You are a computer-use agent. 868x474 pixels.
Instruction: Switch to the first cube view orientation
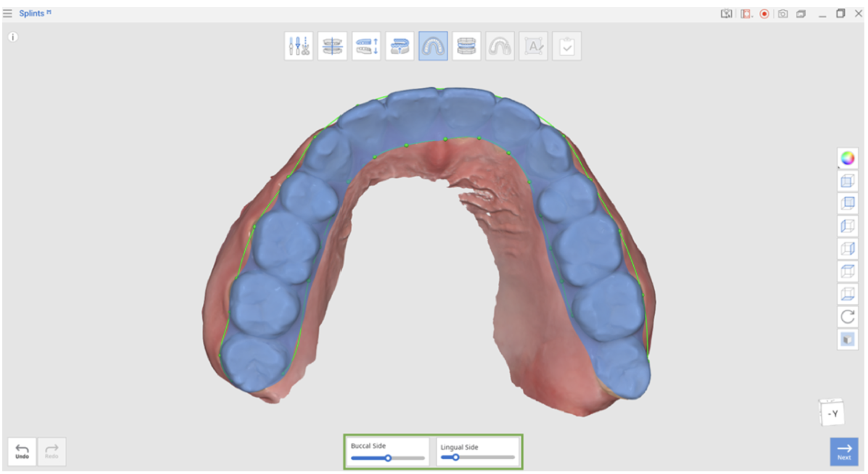(847, 181)
